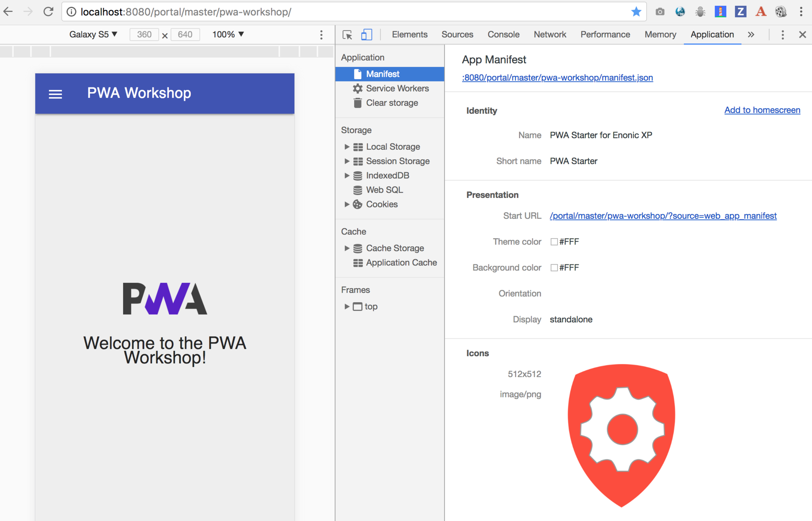
Task: Open the manifest.json URL link
Action: [557, 78]
